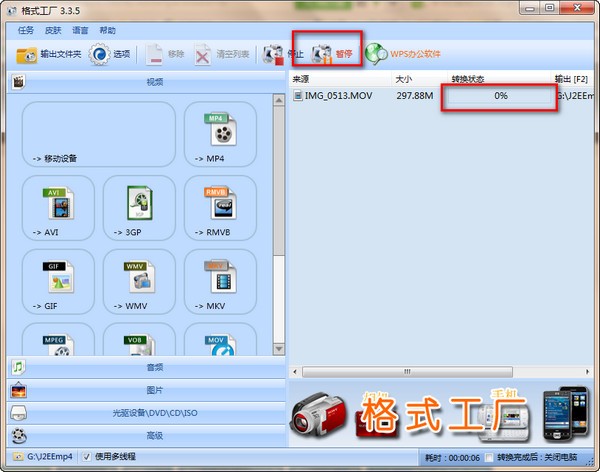Toggle the 使用多线程 checkbox
This screenshot has width=600, height=472.
pos(87,457)
